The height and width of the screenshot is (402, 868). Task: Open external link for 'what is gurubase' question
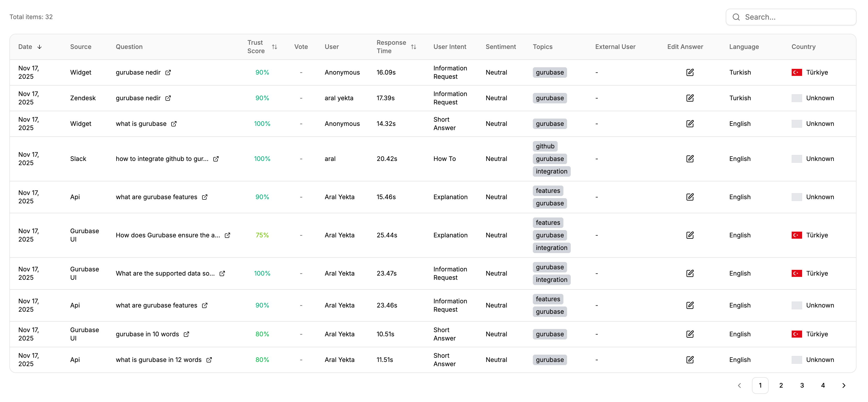174,124
